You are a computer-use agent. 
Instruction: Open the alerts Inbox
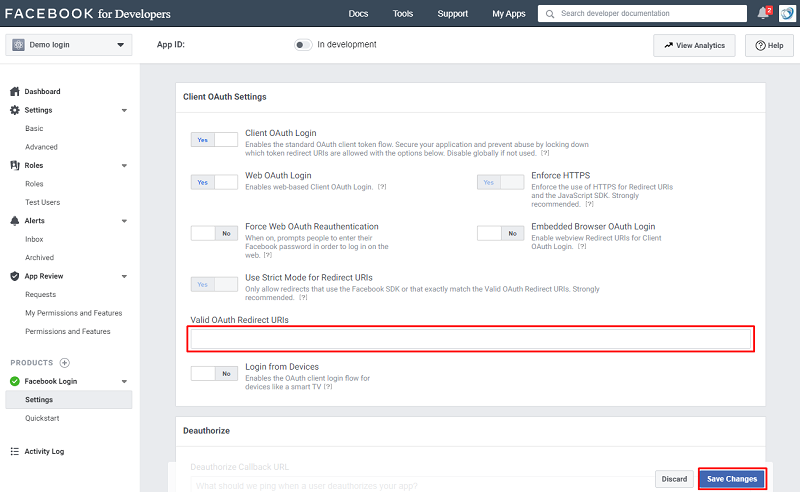[34, 239]
